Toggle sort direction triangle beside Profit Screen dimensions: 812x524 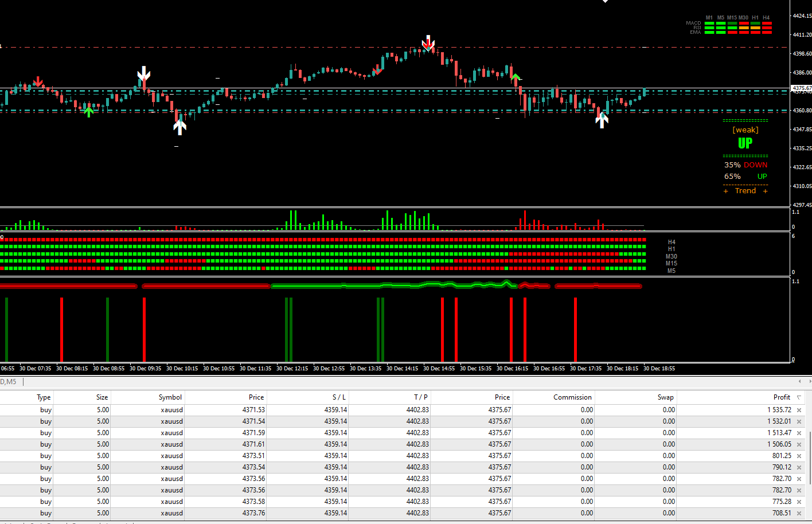click(799, 397)
